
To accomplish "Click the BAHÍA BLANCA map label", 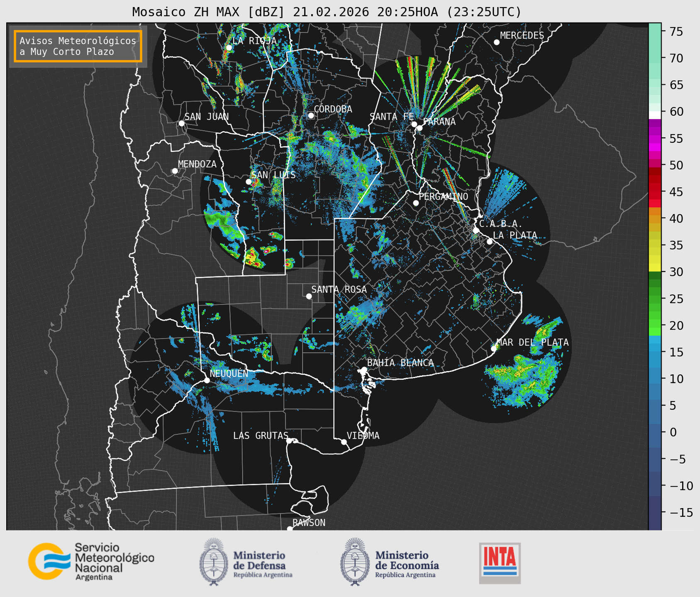I will point(400,363).
